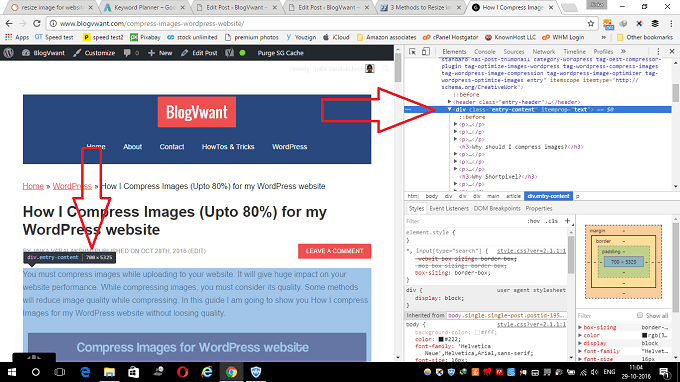Open the style.css link beside input[type=search] rule
This screenshot has width=680, height=382.
pyautogui.click(x=531, y=251)
